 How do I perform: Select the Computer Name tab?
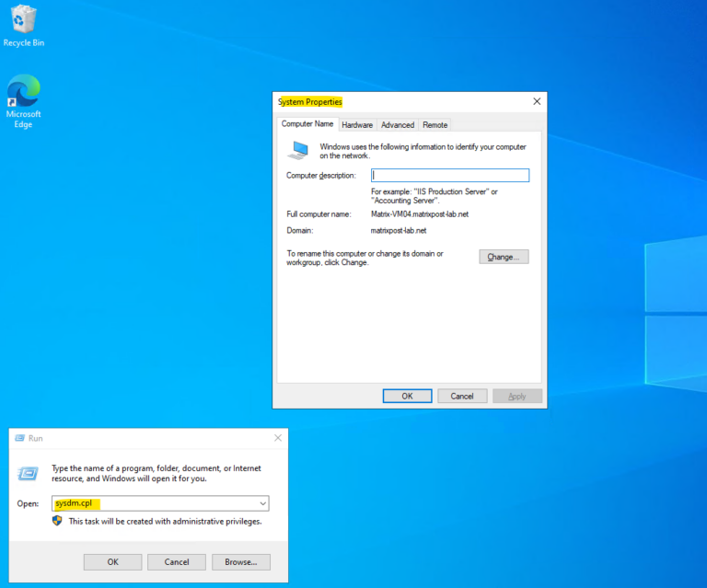(307, 124)
